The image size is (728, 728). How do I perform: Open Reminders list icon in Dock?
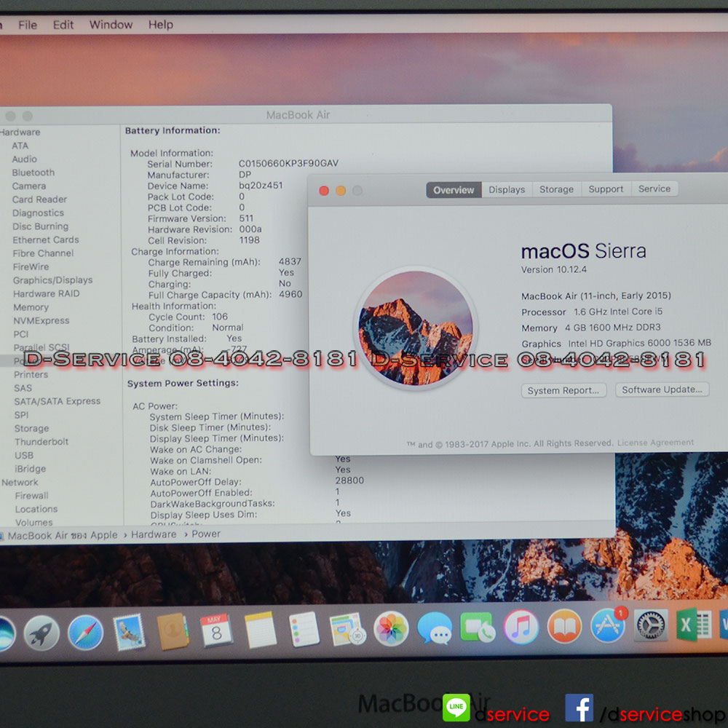(x=304, y=629)
